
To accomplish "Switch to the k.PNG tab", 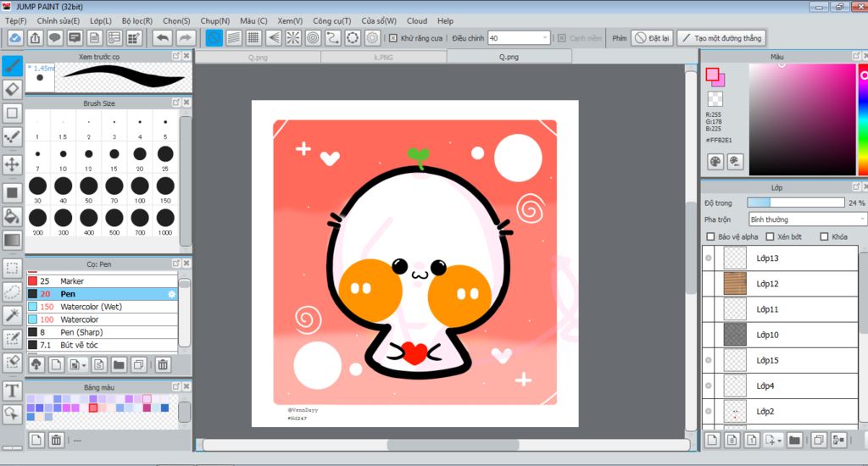I will (383, 57).
